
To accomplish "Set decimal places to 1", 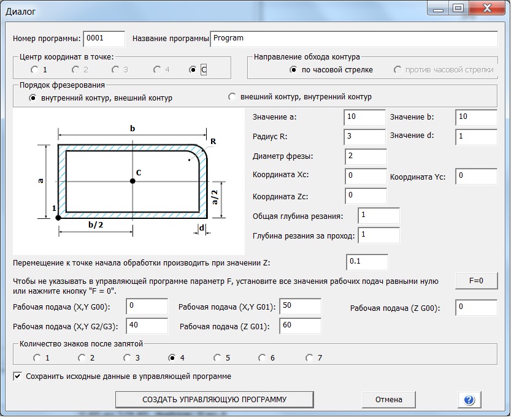I will tap(37, 358).
